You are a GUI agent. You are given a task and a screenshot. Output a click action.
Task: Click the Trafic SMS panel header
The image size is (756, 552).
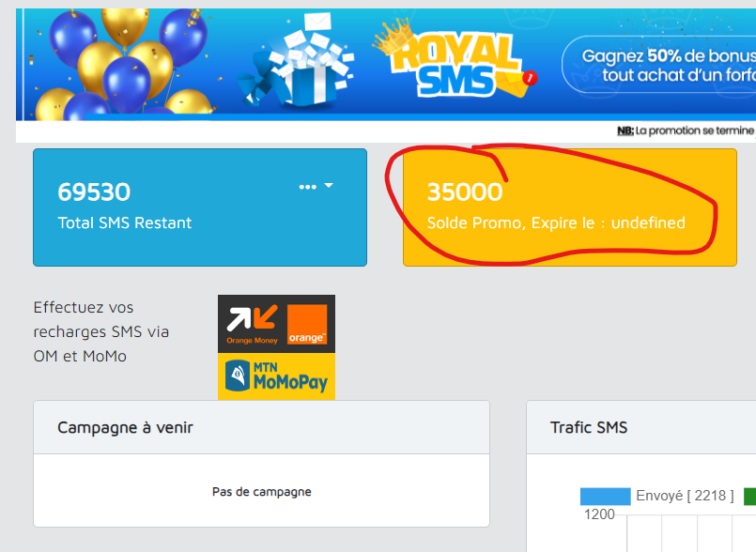click(641, 427)
